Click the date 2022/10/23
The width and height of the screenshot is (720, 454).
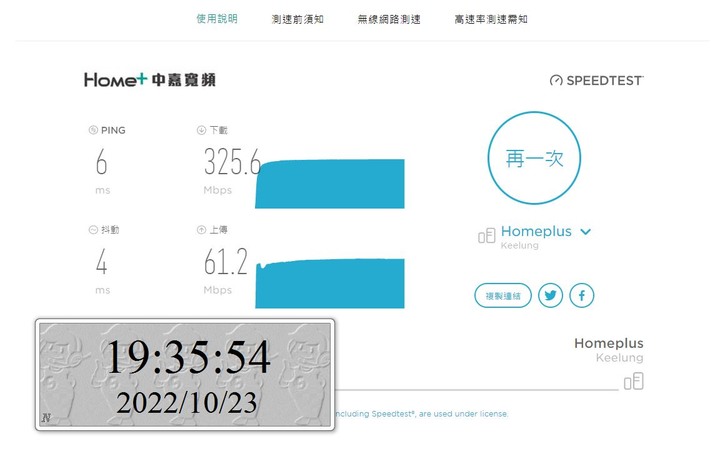point(186,403)
